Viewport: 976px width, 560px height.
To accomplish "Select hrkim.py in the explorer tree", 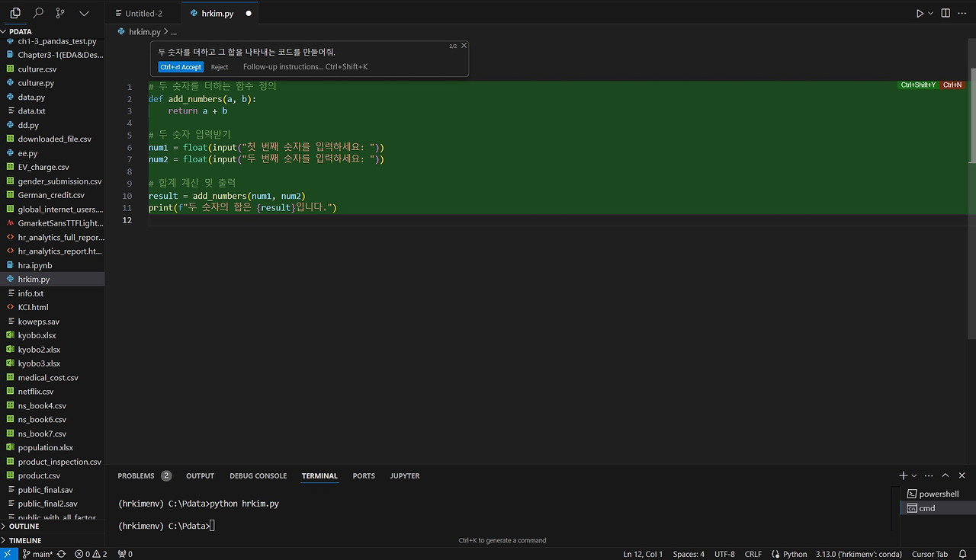I will tap(53, 279).
